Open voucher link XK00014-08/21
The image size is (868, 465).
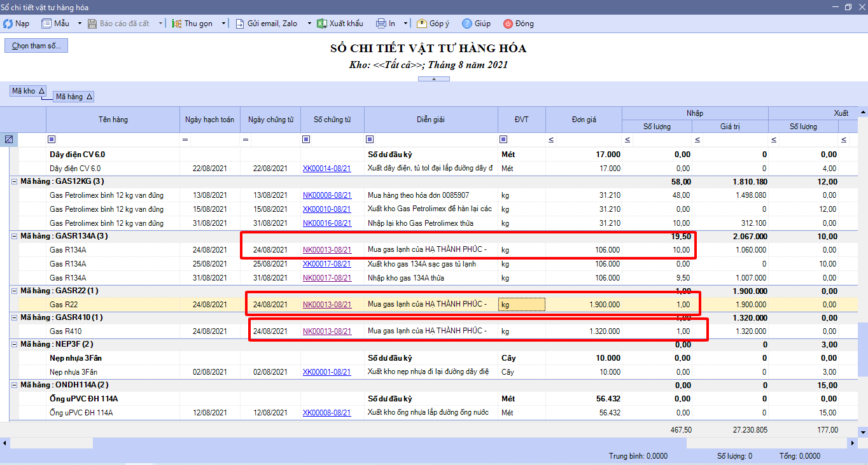tap(326, 169)
